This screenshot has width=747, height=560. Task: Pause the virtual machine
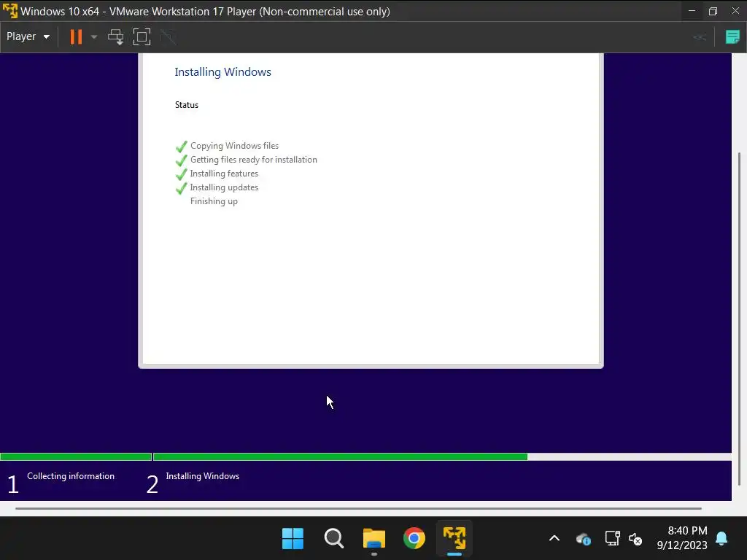pos(76,36)
